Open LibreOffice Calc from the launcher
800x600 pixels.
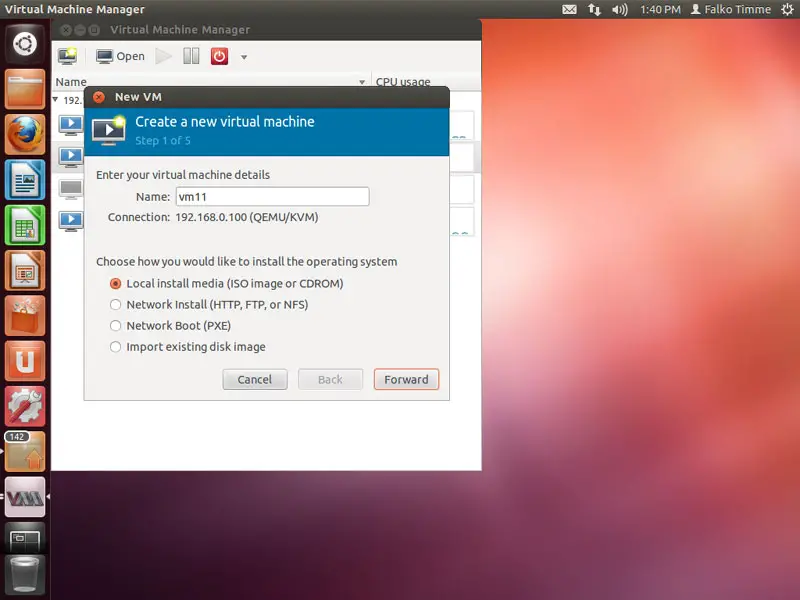click(x=24, y=225)
